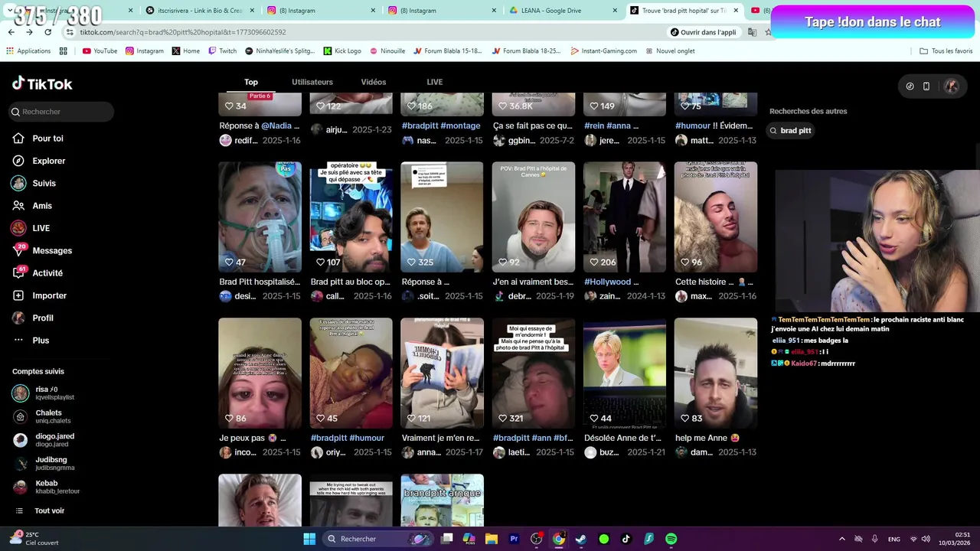The width and height of the screenshot is (980, 551).
Task: Switch to the Vidéos search tab
Action: point(374,82)
